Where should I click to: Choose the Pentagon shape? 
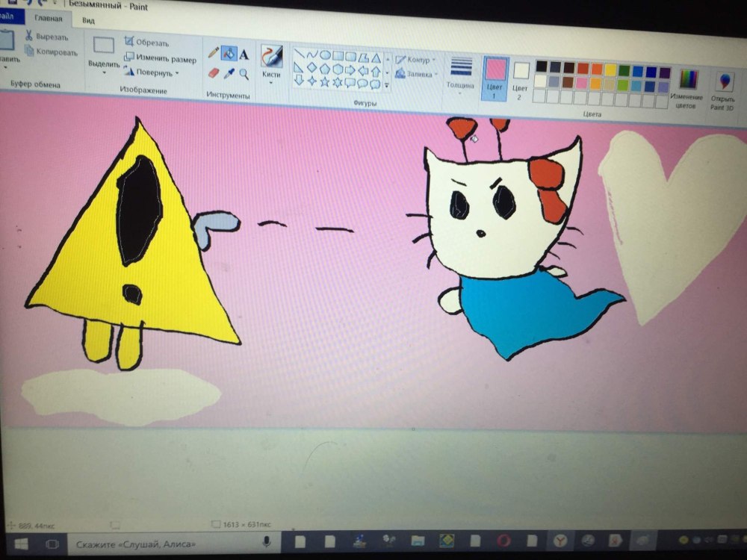click(x=324, y=68)
